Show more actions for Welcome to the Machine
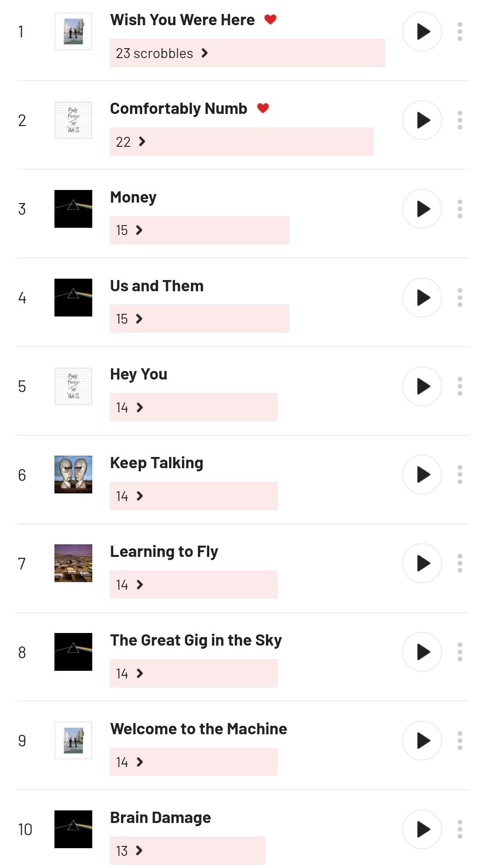Screen dimensions: 486x868 tap(459, 741)
